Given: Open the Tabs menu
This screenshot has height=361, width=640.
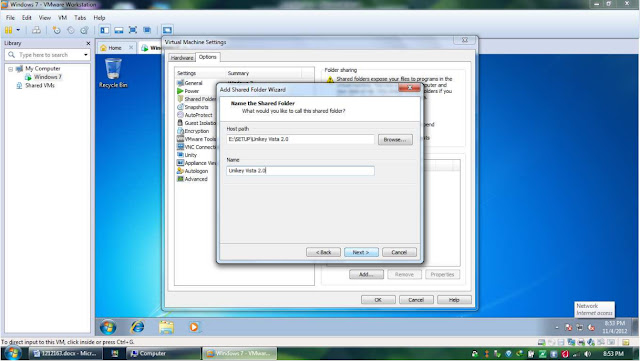Looking at the screenshot, I should [80, 18].
